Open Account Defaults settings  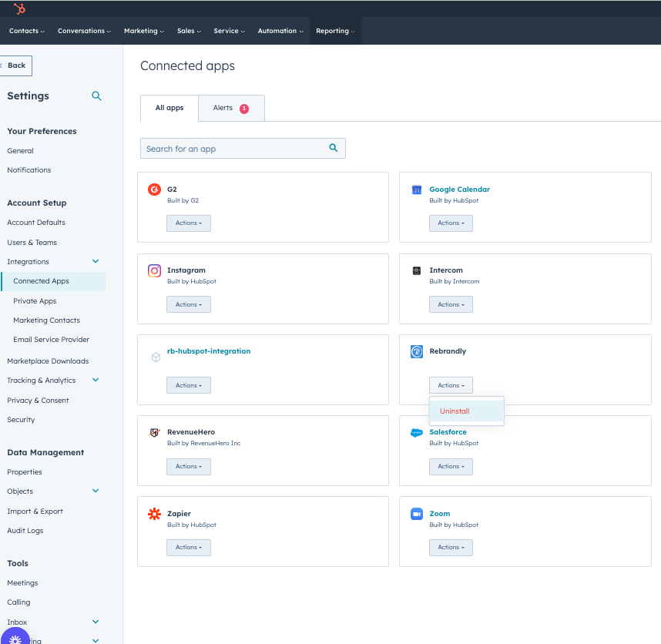click(36, 222)
